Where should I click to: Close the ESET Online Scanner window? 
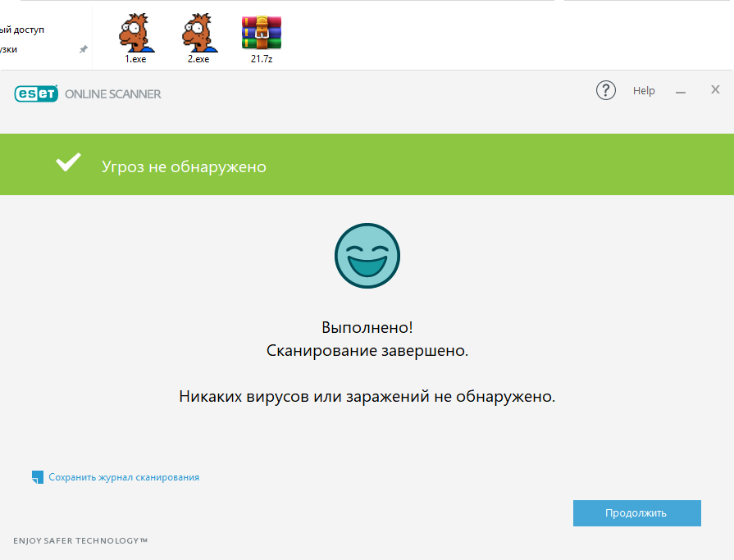click(715, 89)
